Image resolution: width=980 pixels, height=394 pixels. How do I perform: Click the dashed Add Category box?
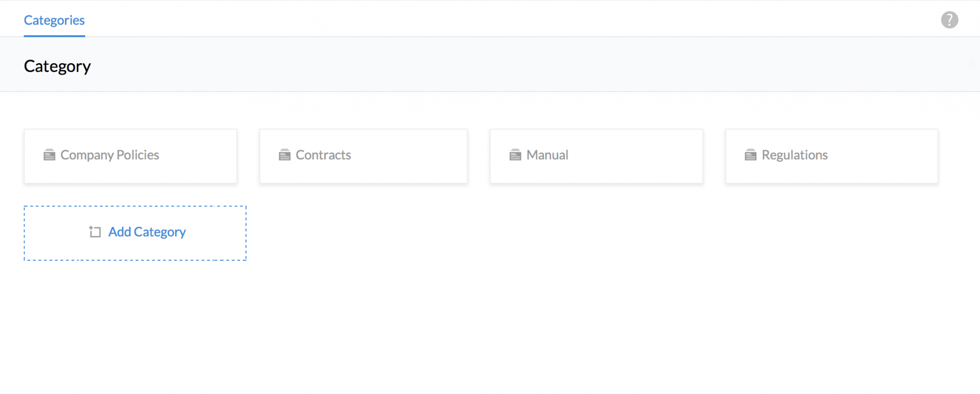pos(135,250)
